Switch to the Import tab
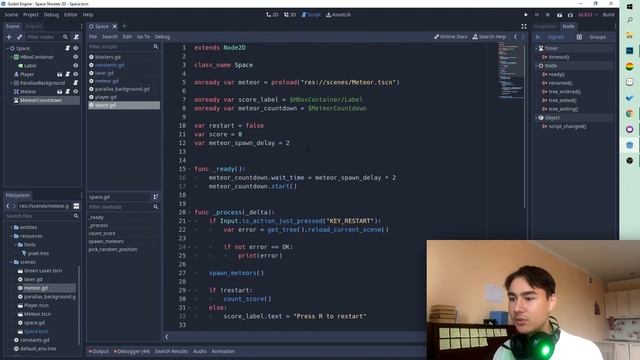This screenshot has width=640, height=360. click(x=33, y=26)
